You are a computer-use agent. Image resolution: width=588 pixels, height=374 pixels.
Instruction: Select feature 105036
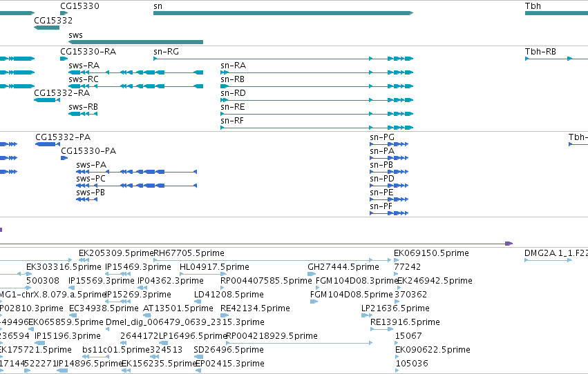(397, 371)
